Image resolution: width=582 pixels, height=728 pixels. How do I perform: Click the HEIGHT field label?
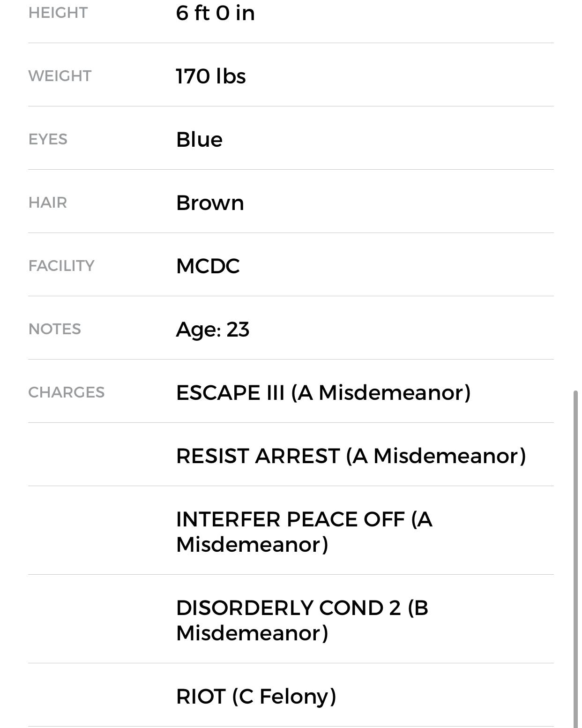[58, 13]
